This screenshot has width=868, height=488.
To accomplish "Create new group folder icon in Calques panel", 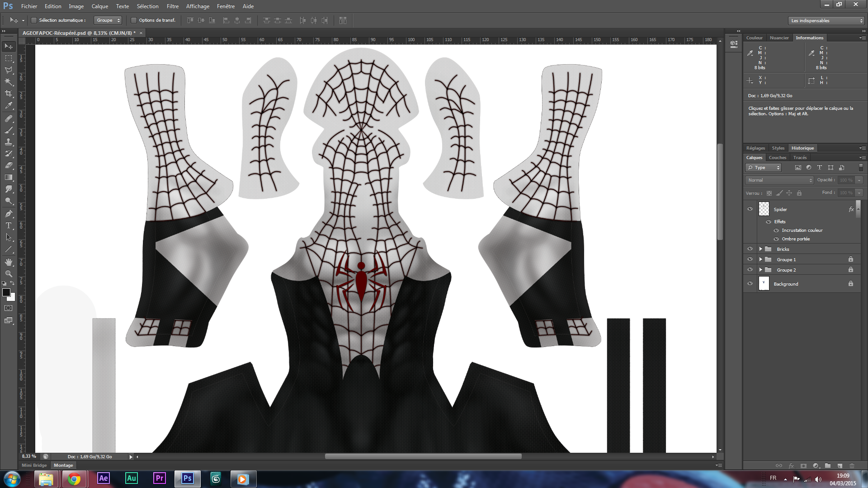I will click(827, 465).
